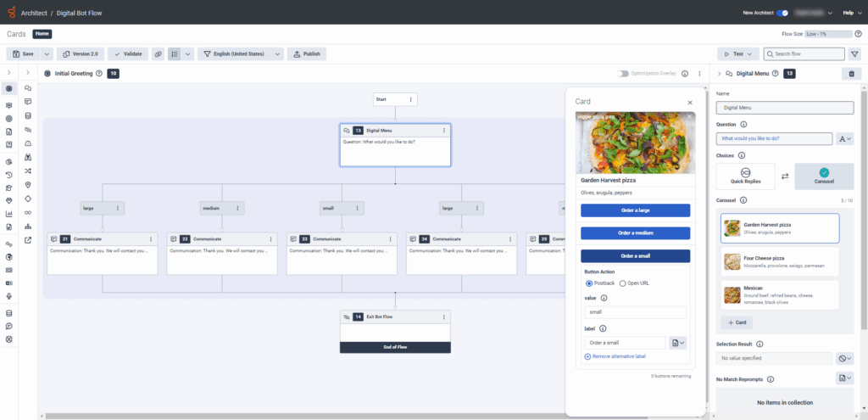Select the infinity loop icon in the toolbox
This screenshot has width=868, height=420.
pos(28,213)
